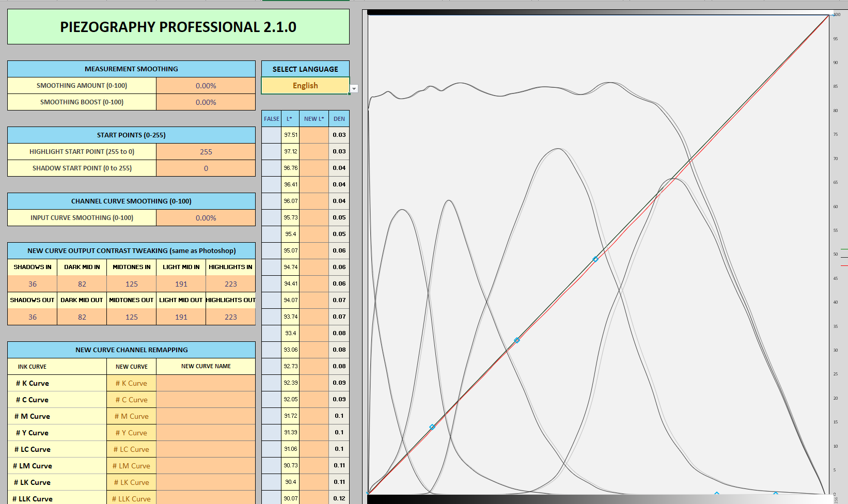The width and height of the screenshot is (848, 504).
Task: Select Midtones In value 125
Action: [132, 284]
